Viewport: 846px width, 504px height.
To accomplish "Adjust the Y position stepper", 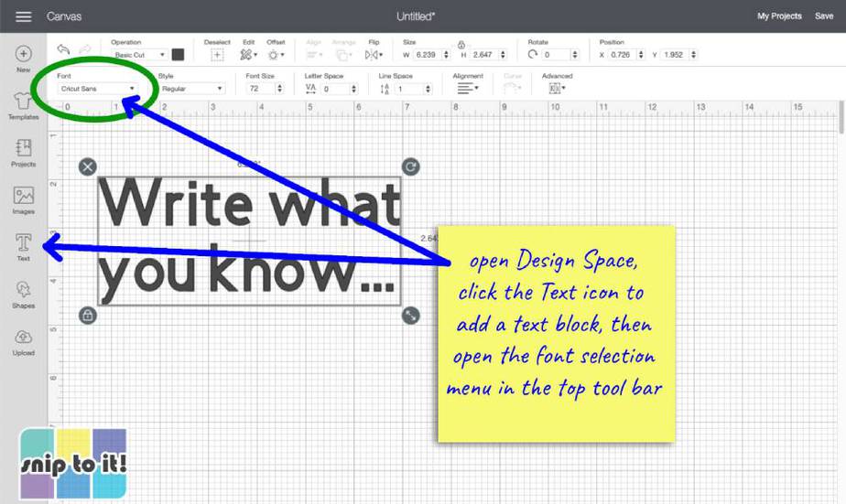I will (x=693, y=55).
